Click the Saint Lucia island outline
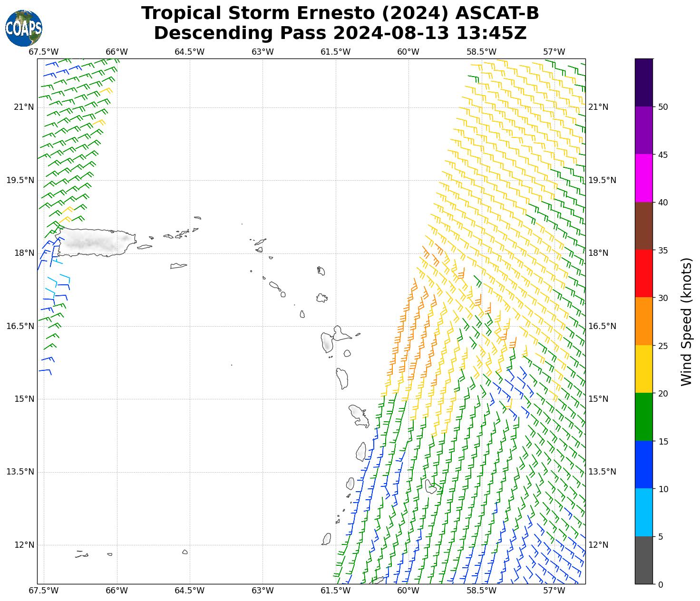This screenshot has width=700, height=601. click(361, 452)
